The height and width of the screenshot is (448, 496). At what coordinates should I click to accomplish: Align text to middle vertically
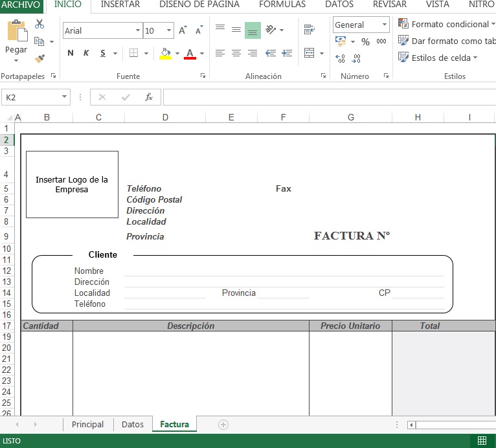coord(236,30)
